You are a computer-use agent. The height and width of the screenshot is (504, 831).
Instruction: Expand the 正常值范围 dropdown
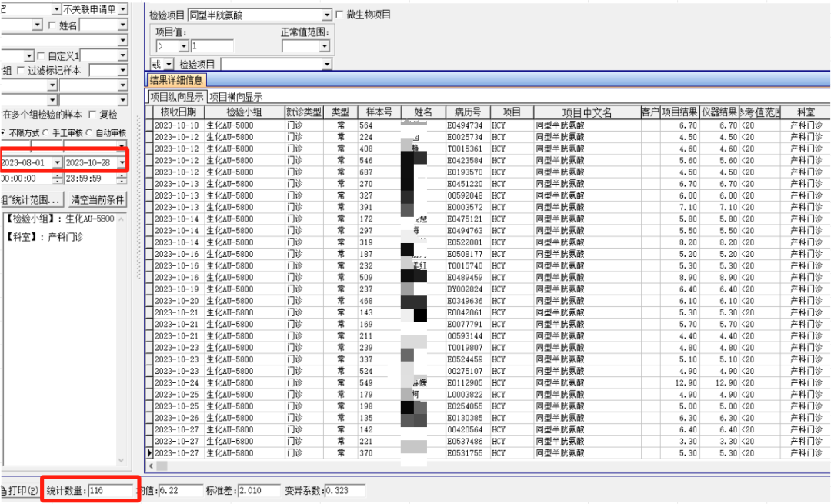[325, 47]
